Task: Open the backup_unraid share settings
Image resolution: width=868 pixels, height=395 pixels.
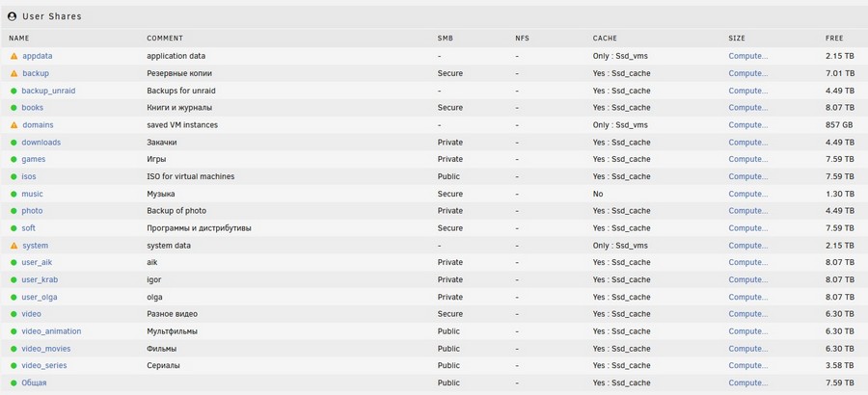Action: point(48,91)
